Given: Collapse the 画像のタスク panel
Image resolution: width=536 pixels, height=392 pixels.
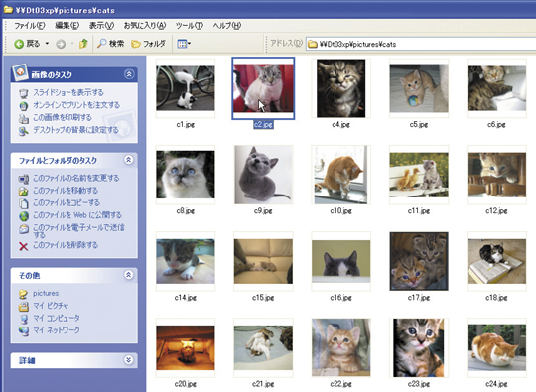Looking at the screenshot, I should (x=129, y=74).
